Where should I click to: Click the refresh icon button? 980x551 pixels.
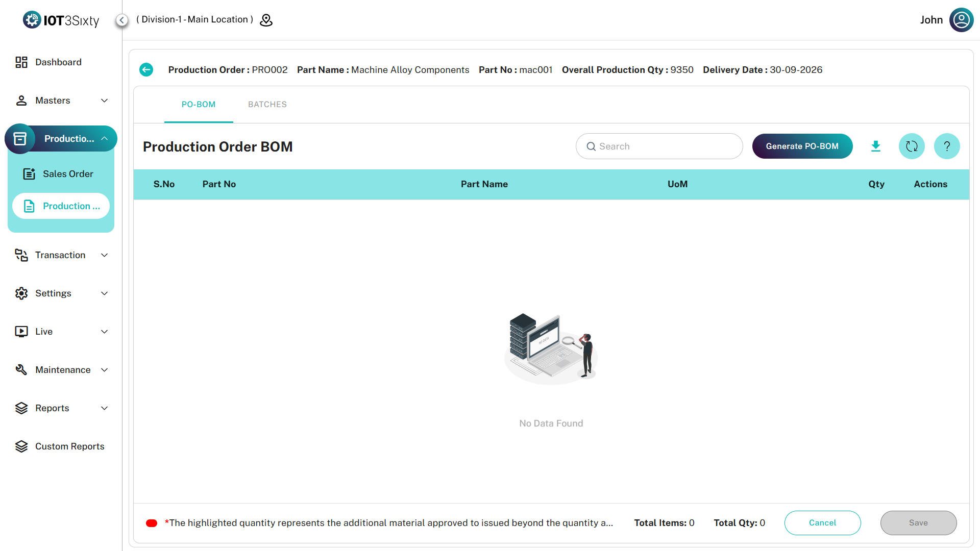point(912,146)
